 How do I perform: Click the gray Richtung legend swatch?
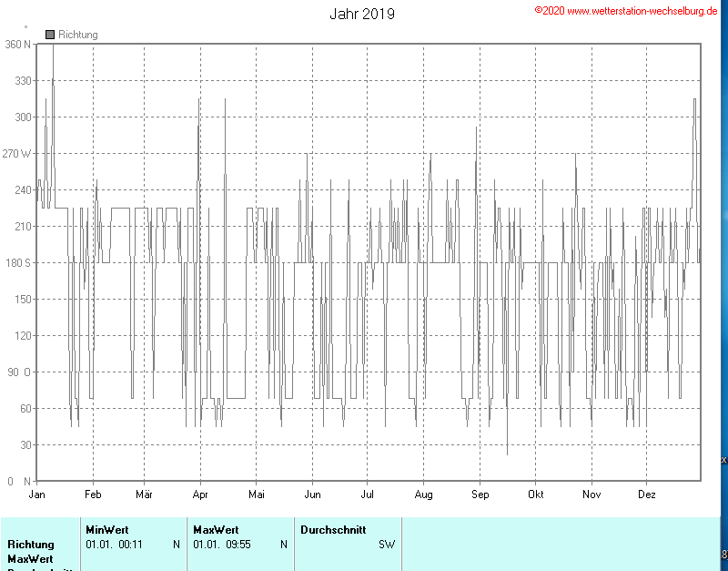(x=50, y=35)
